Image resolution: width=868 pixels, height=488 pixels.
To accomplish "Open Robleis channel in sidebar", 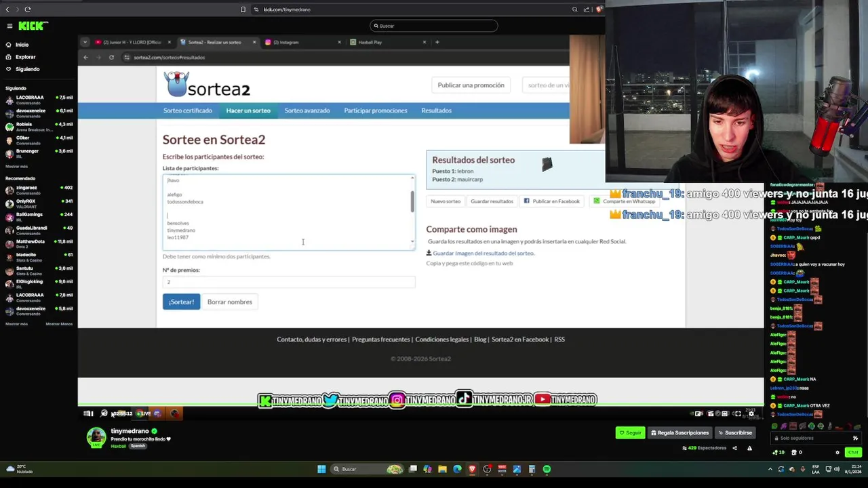I will pos(39,127).
